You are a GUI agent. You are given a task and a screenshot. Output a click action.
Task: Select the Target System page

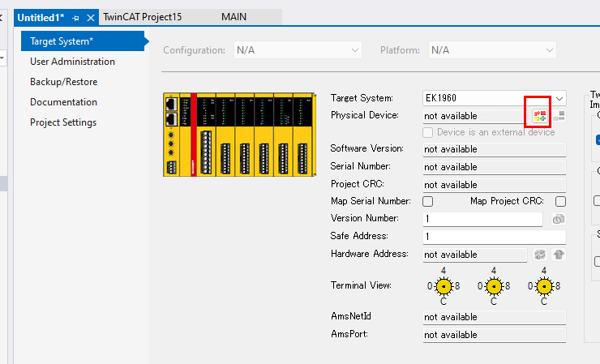(83, 41)
